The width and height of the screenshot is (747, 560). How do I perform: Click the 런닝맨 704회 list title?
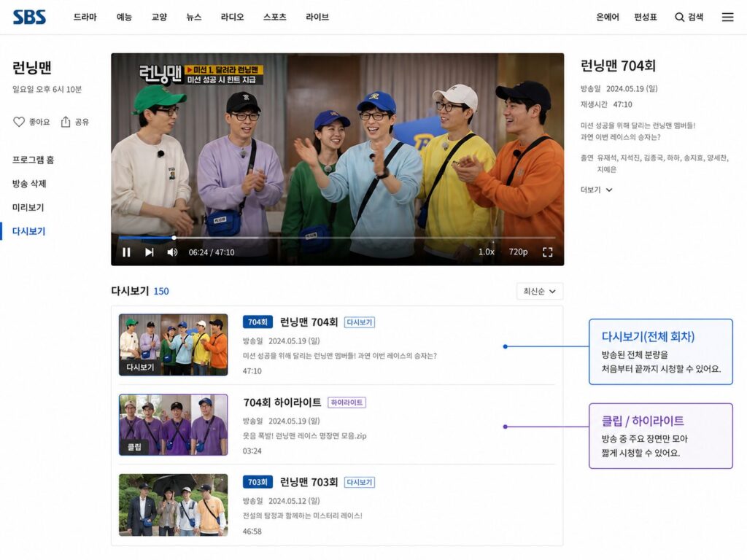coord(309,322)
